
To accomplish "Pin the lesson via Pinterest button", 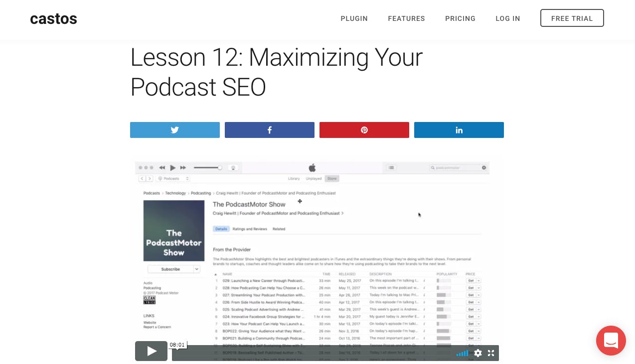I will (x=364, y=130).
